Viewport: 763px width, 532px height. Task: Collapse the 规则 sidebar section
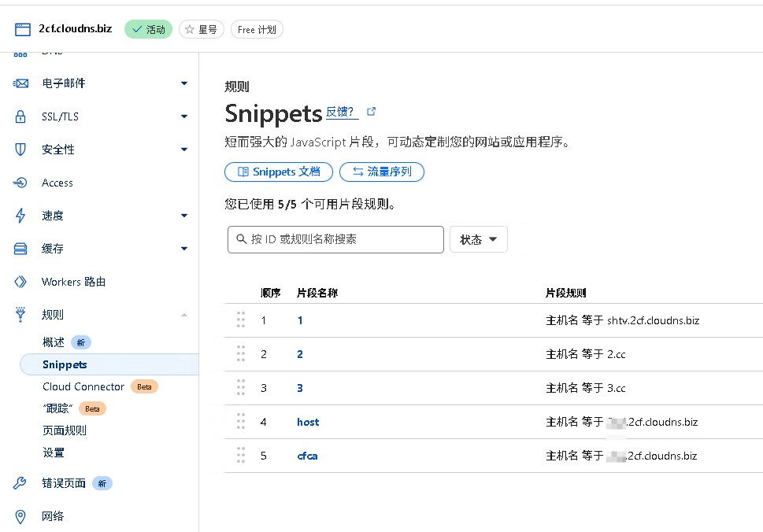click(184, 315)
